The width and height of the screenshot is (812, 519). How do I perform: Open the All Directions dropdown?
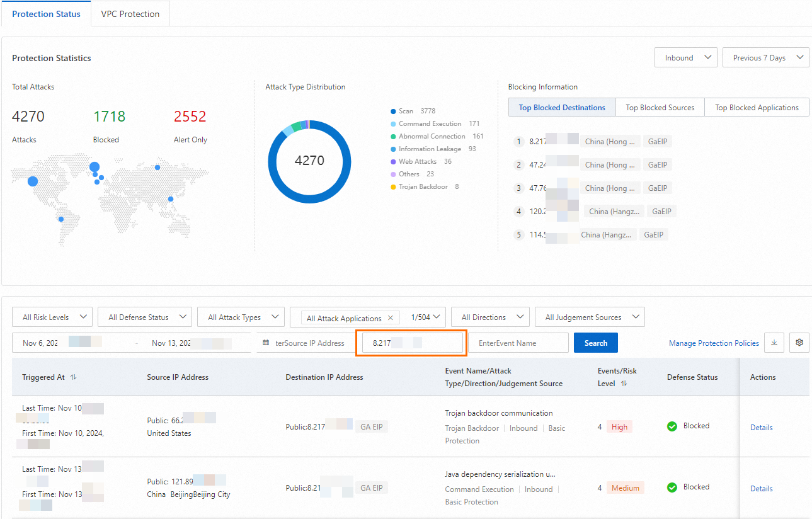[490, 317]
